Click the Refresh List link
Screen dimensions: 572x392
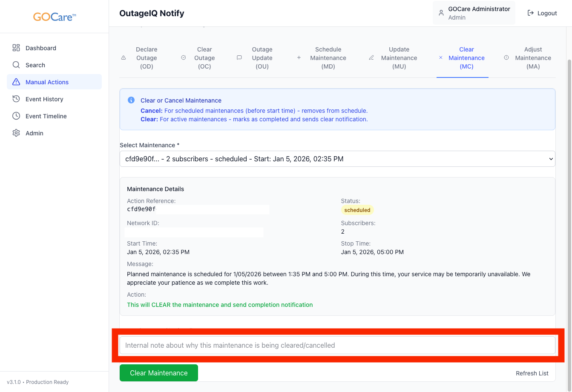(532, 373)
